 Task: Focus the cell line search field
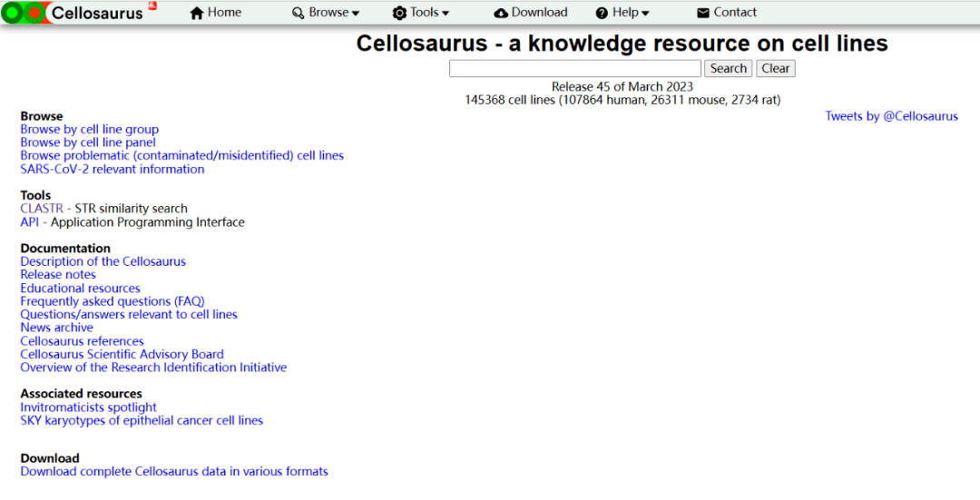[x=575, y=69]
